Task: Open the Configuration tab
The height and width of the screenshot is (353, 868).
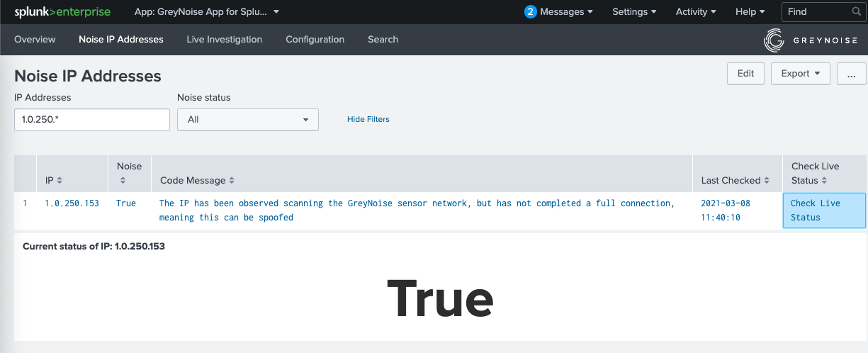Action: click(x=315, y=40)
